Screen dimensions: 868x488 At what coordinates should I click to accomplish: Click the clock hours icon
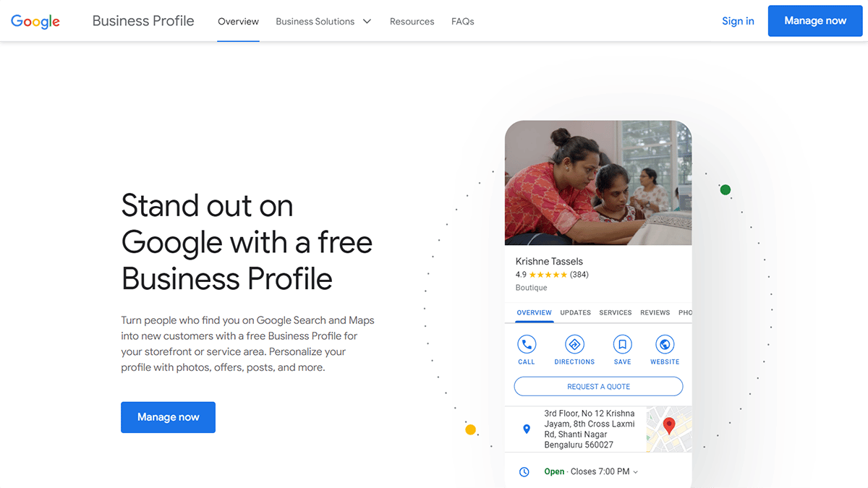point(524,472)
